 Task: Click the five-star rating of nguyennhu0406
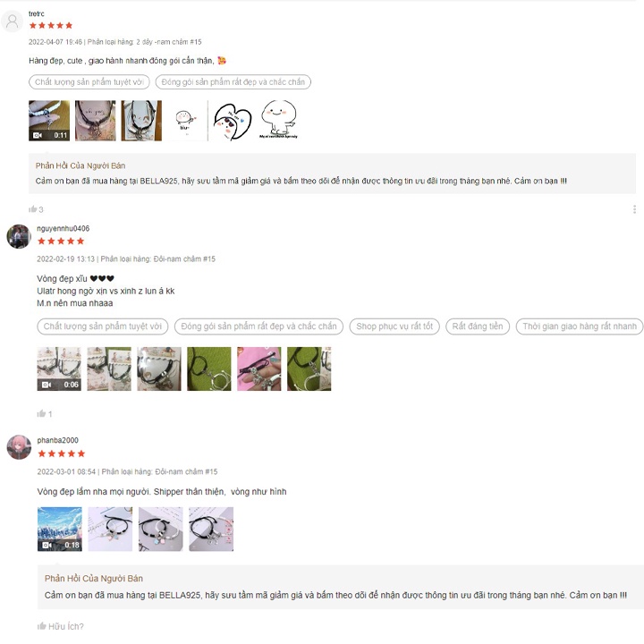coord(61,241)
